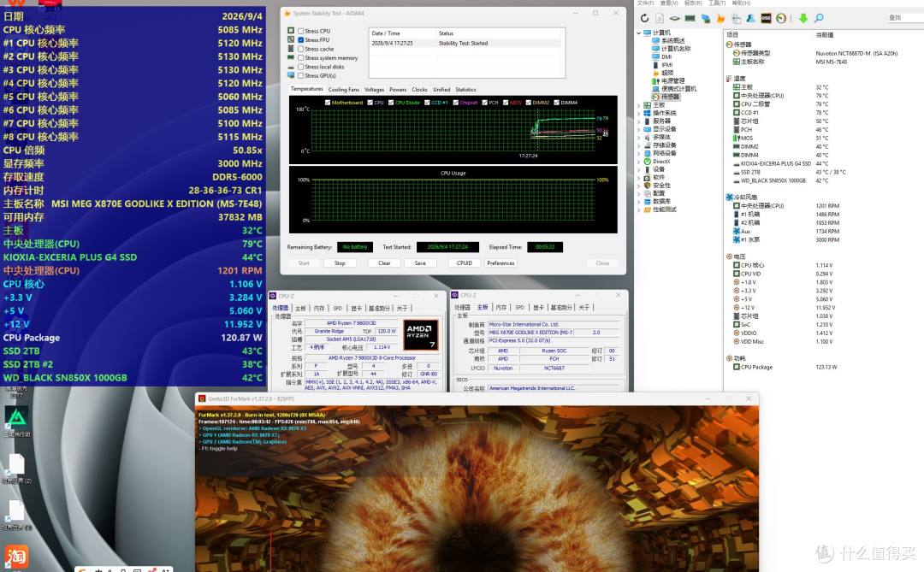Enable the Stress CPU checkbox
The width and height of the screenshot is (924, 572).
pyautogui.click(x=300, y=32)
